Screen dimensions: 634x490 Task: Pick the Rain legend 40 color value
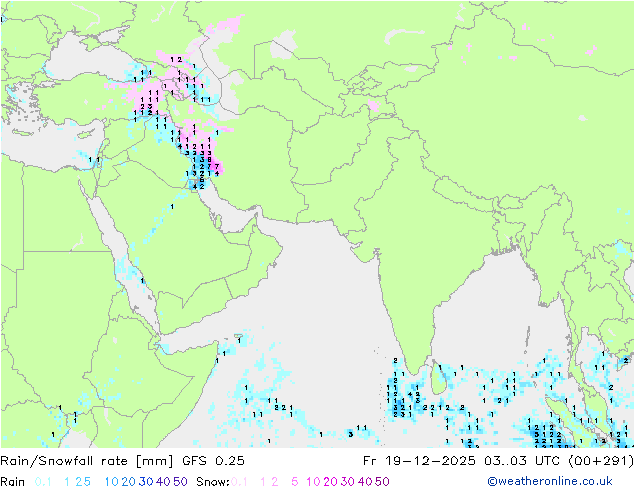coord(163,482)
